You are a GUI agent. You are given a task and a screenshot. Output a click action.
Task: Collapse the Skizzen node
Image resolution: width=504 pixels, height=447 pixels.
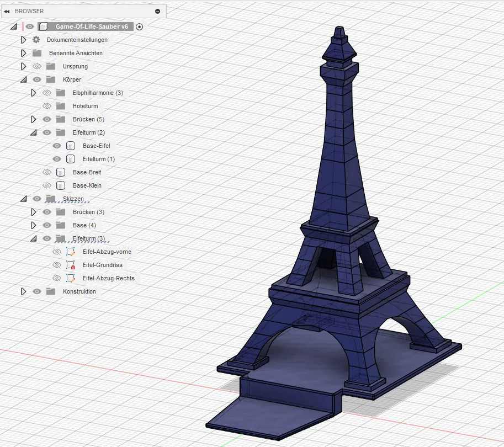[x=24, y=199]
